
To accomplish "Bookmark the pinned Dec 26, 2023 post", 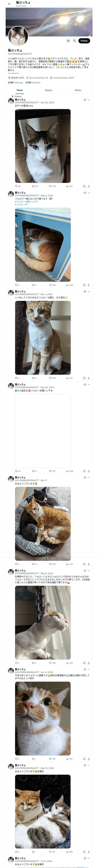I will (x=84, y=186).
